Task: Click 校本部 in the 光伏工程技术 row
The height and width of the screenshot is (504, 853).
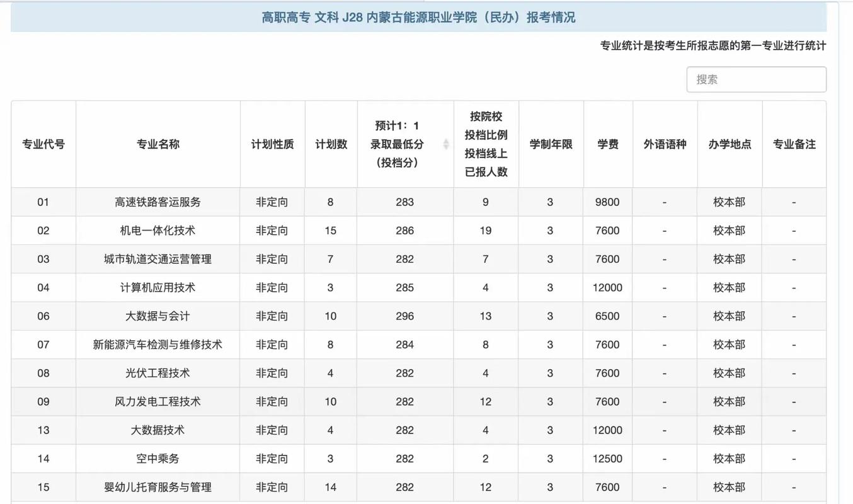Action: pyautogui.click(x=730, y=373)
